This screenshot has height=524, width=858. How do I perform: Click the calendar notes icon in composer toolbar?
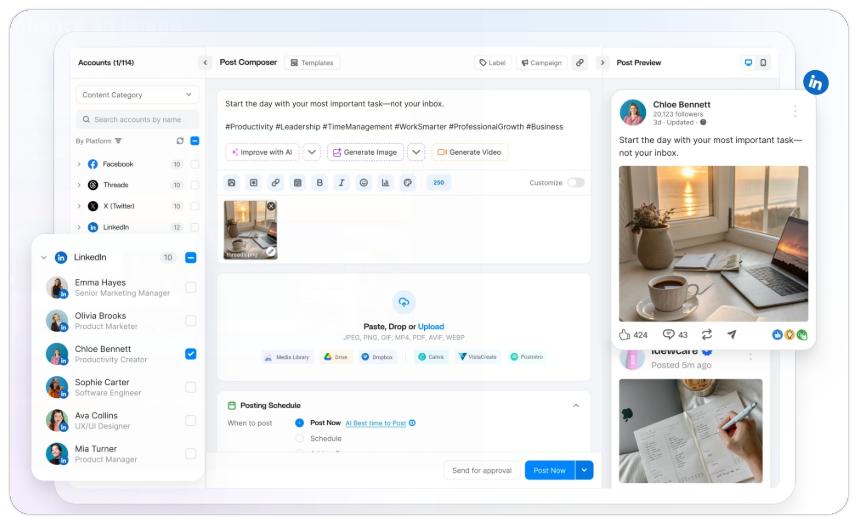(x=298, y=183)
